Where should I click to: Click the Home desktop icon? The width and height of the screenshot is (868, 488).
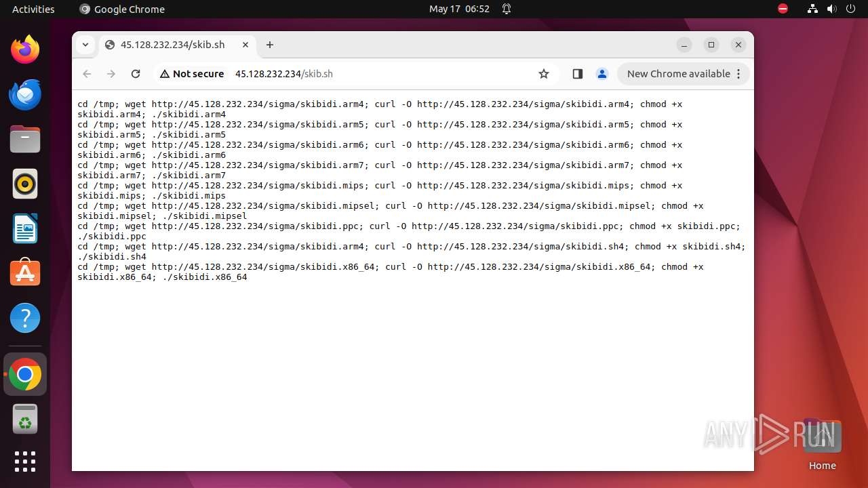pos(822,445)
